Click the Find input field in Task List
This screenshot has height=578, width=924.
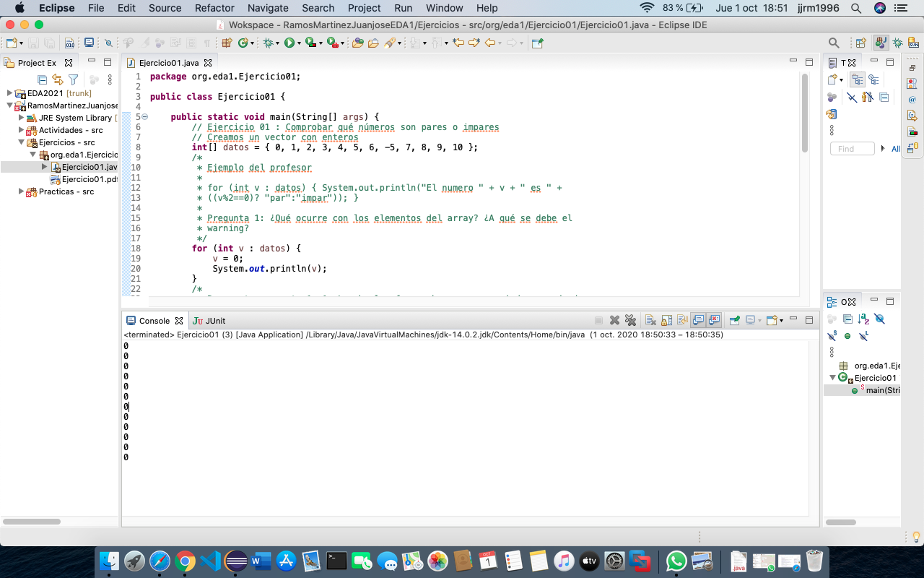[x=852, y=148]
